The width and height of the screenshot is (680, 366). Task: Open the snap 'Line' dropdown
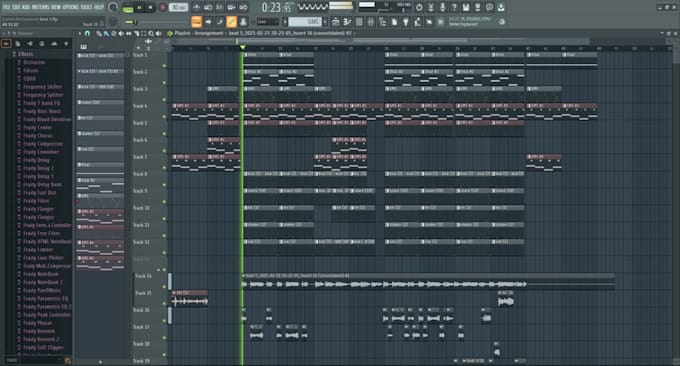(267, 22)
